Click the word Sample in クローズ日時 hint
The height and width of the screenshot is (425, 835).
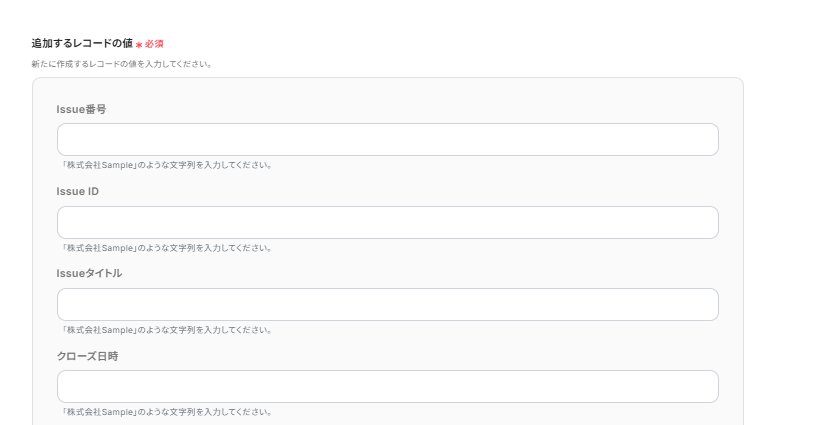pos(117,412)
